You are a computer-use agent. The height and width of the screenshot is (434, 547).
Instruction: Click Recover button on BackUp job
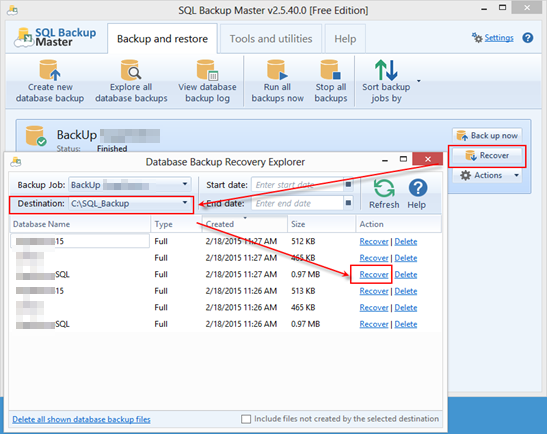(487, 156)
